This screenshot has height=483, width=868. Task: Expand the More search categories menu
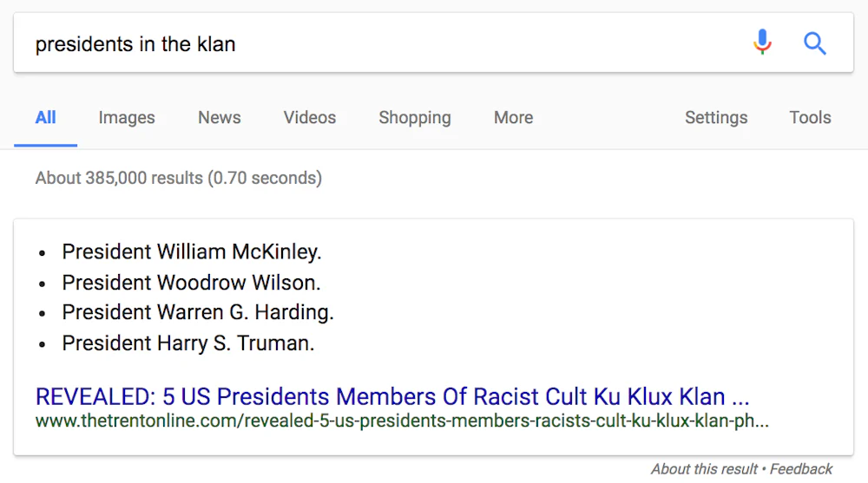[x=514, y=118]
